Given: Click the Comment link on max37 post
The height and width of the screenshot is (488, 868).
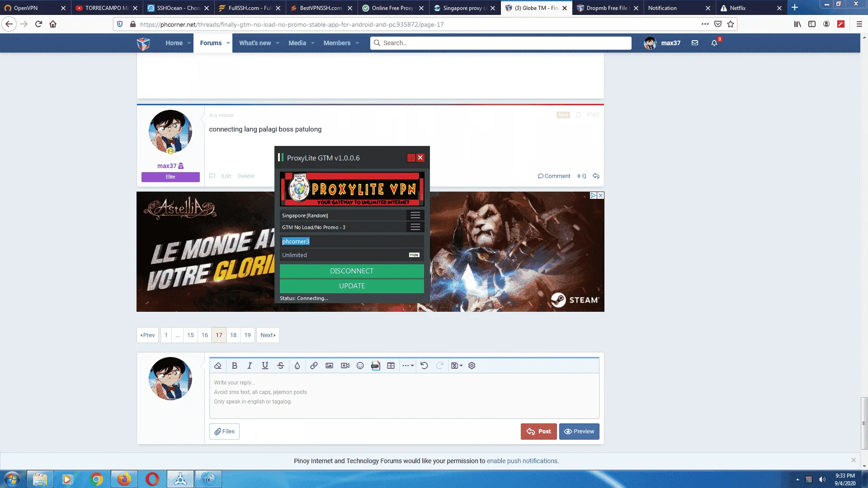Looking at the screenshot, I should click(554, 176).
